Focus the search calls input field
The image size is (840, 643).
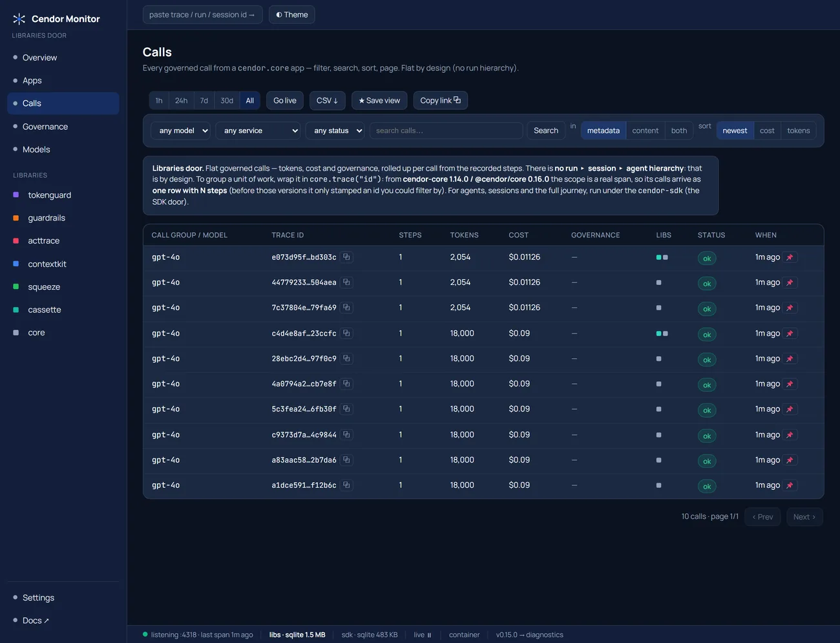446,131
